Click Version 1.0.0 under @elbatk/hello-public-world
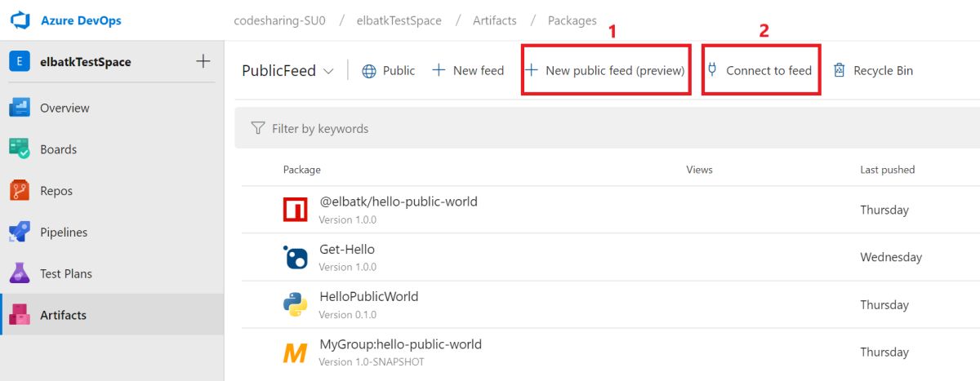The image size is (980, 381). click(x=348, y=219)
